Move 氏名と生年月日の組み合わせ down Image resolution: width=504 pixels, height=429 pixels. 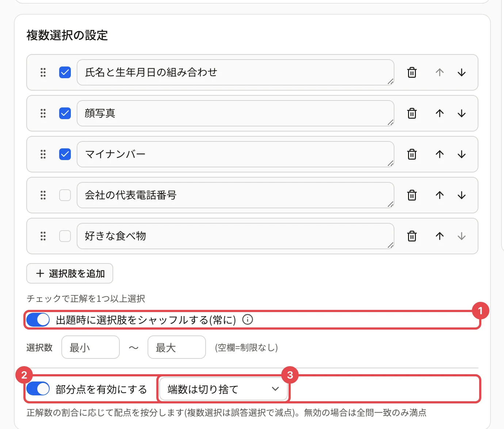(x=462, y=72)
